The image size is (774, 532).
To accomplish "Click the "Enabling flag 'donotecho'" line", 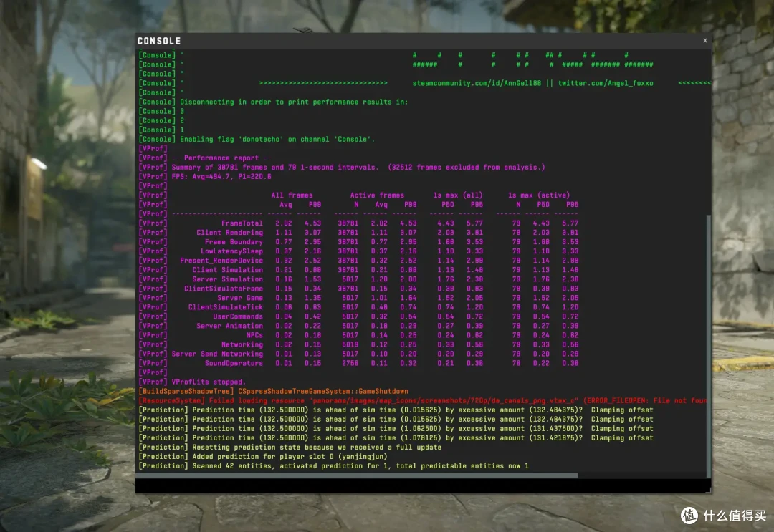I will 257,140.
